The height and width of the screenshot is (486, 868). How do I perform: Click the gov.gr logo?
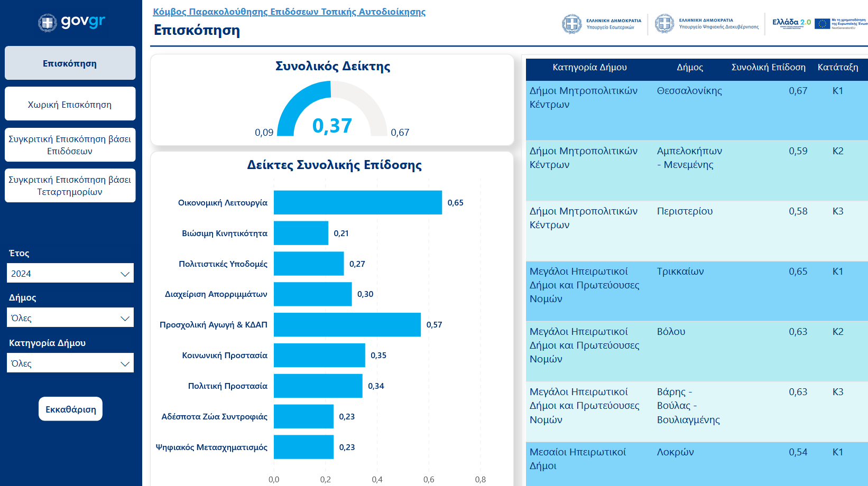click(x=71, y=22)
